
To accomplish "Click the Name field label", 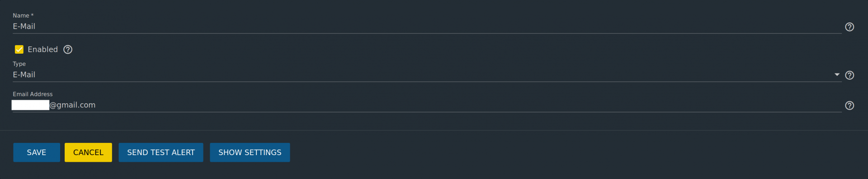I will click(23, 16).
